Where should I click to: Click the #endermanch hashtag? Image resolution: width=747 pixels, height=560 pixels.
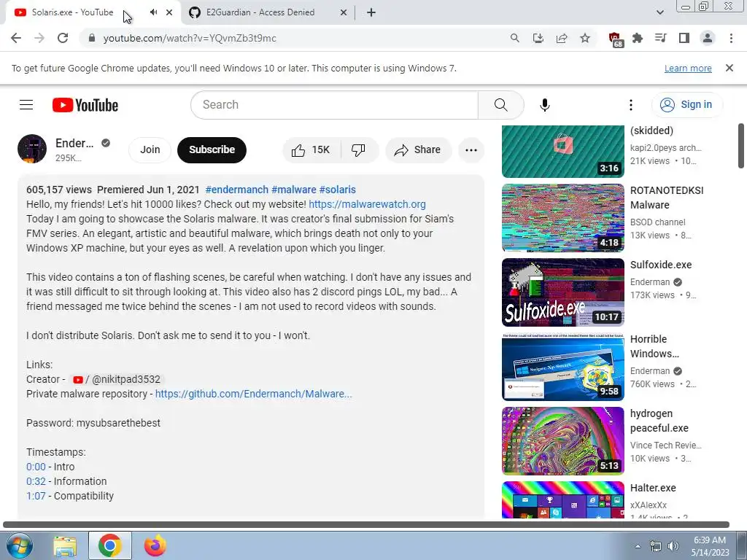[237, 190]
